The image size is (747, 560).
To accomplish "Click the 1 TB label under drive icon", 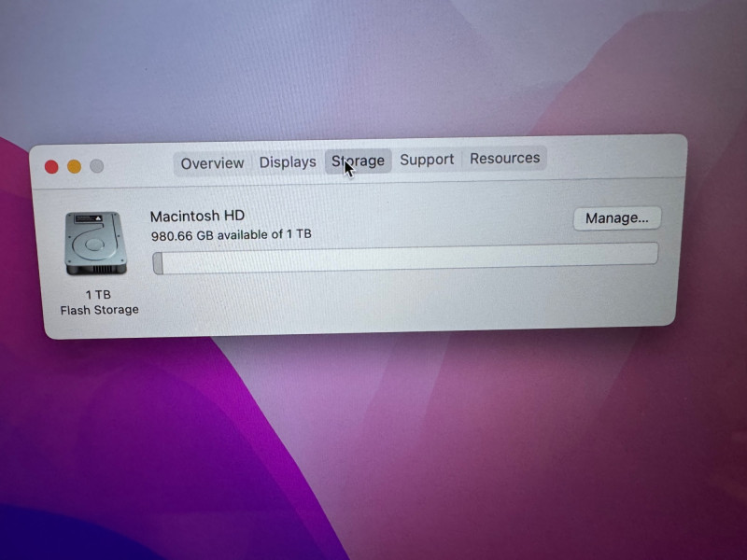I will [98, 295].
